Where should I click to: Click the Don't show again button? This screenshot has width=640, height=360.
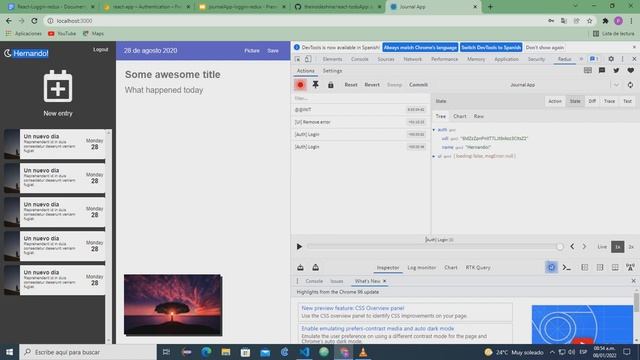(x=544, y=47)
